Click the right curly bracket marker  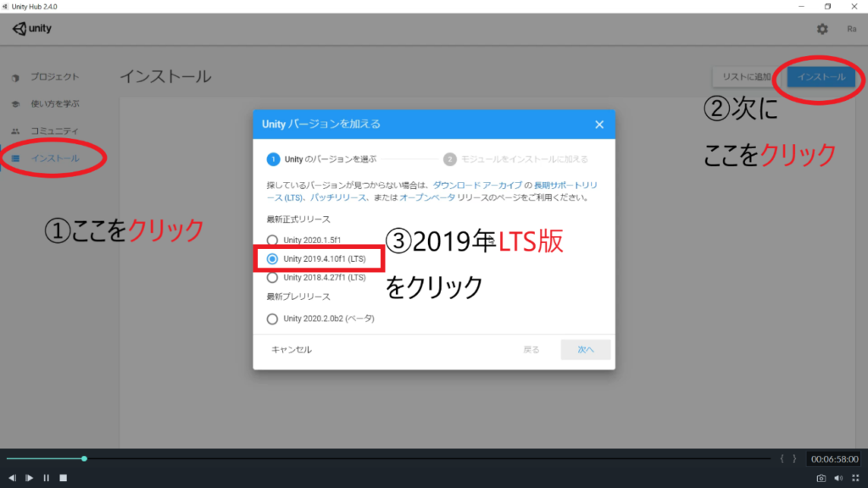[794, 458]
